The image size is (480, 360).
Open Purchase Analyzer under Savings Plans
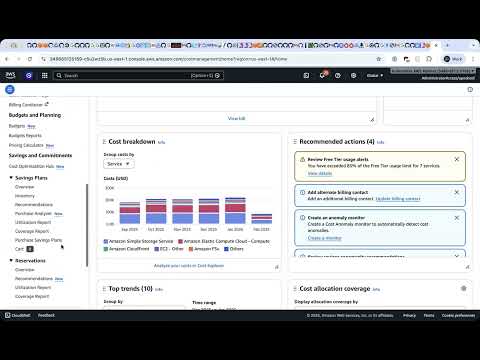[x=33, y=213]
